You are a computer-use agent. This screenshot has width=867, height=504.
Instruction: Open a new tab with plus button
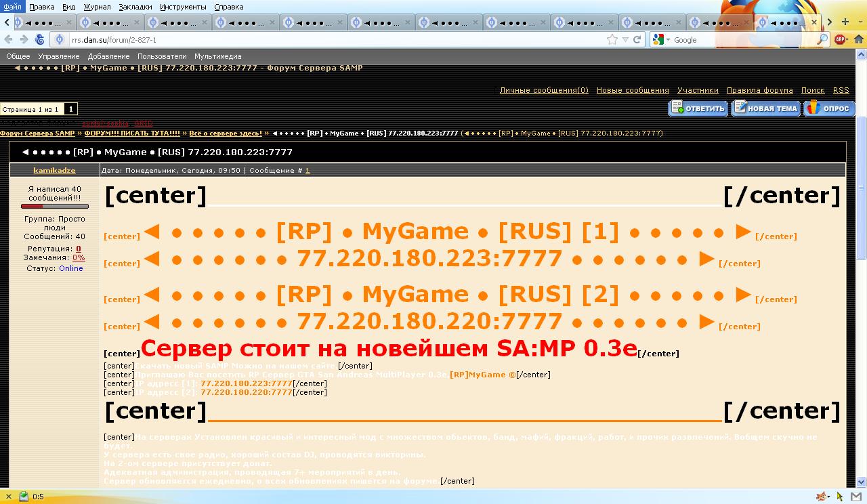(845, 22)
